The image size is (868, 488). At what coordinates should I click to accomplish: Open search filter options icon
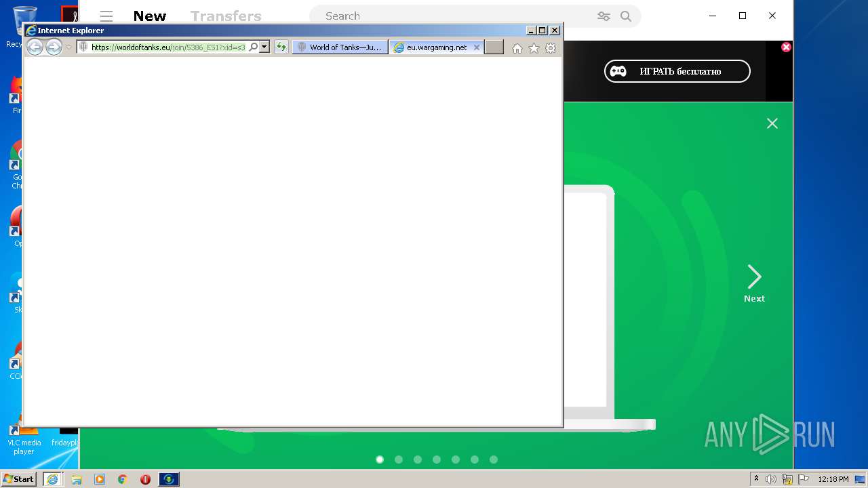coord(604,16)
